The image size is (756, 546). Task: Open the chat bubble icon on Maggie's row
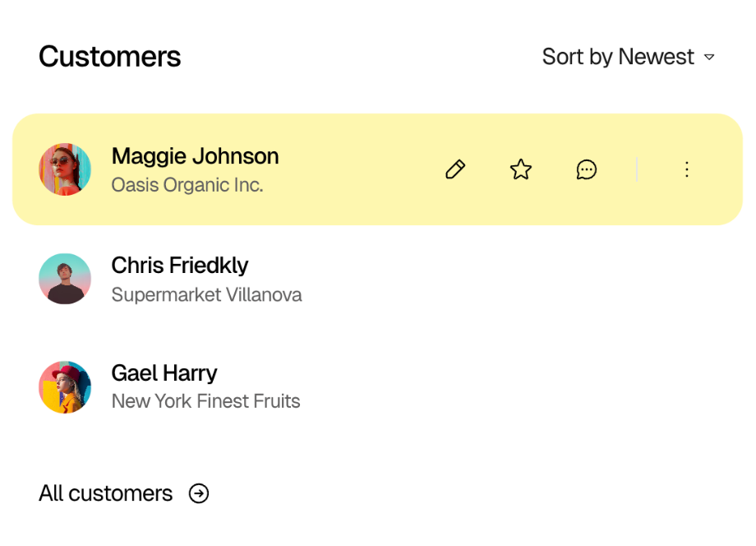[x=587, y=169]
